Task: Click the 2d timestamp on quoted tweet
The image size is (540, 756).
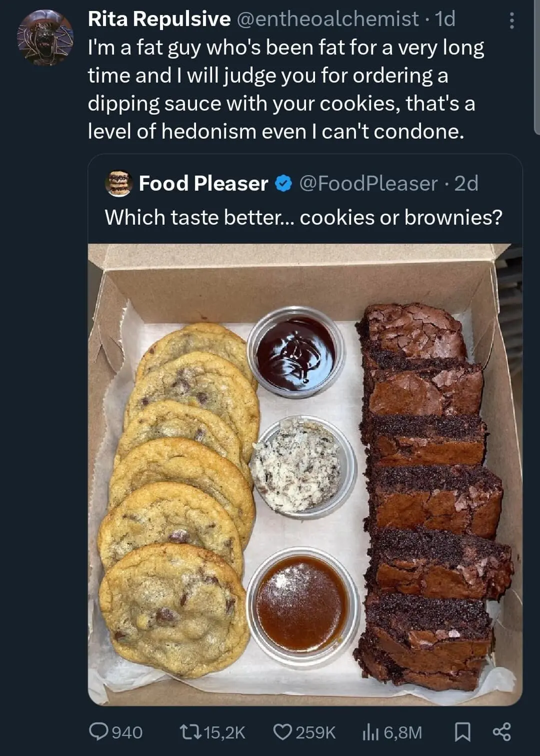Action: click(466, 184)
